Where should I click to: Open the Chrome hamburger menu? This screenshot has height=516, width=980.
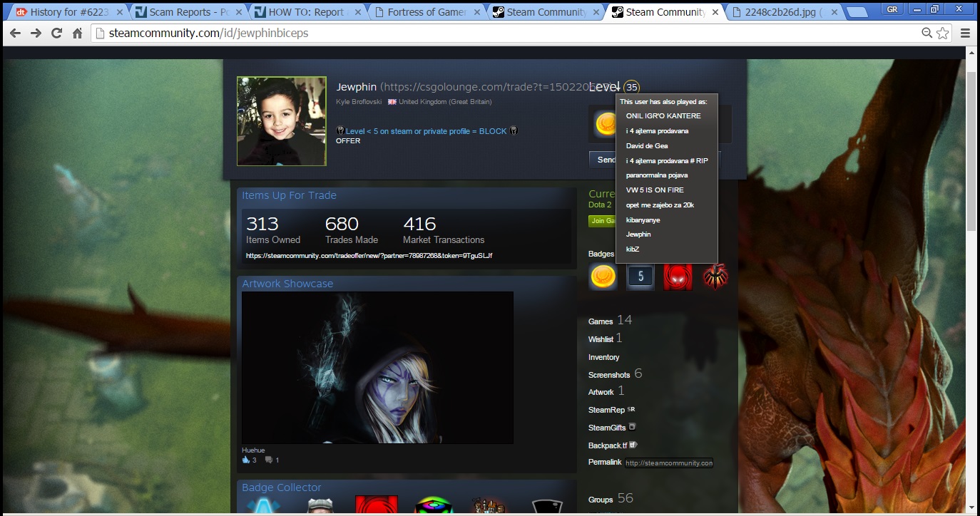pos(965,33)
